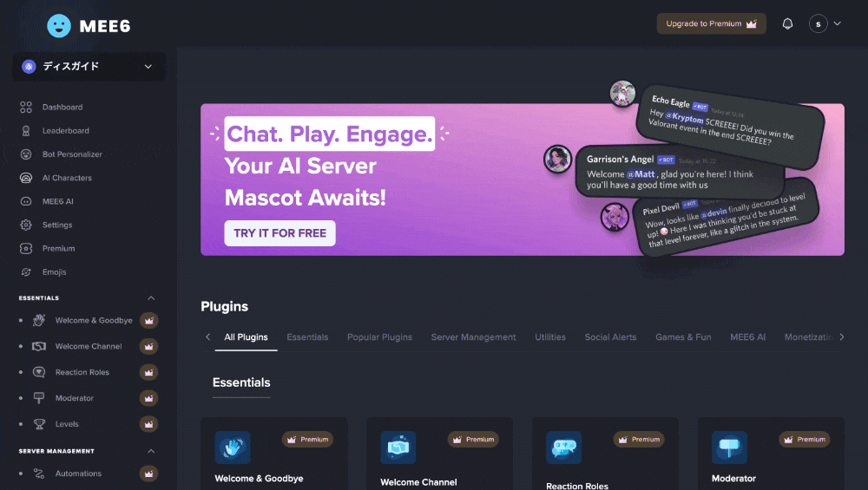Open the notifications bell icon

(787, 23)
